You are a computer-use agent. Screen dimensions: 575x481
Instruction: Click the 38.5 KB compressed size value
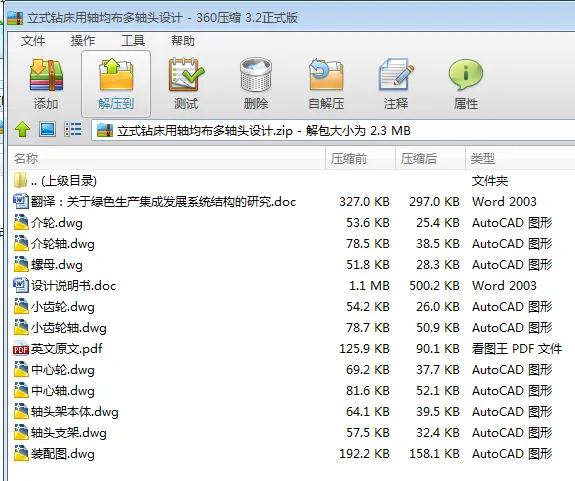click(437, 244)
